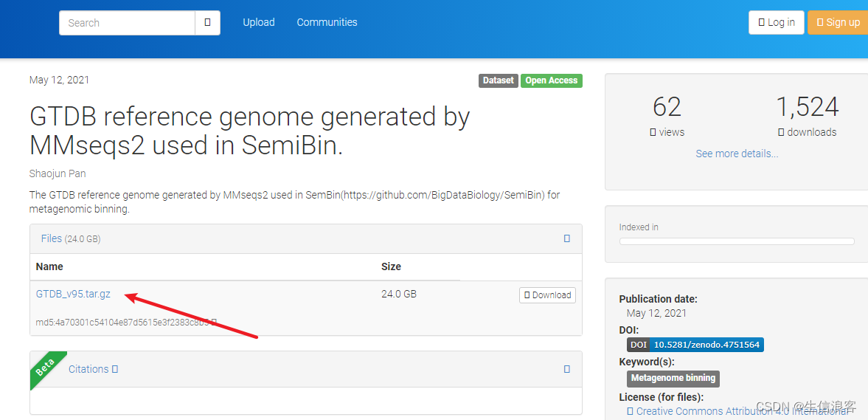868x420 pixels.
Task: Click the search magnifier button
Action: coord(207,23)
